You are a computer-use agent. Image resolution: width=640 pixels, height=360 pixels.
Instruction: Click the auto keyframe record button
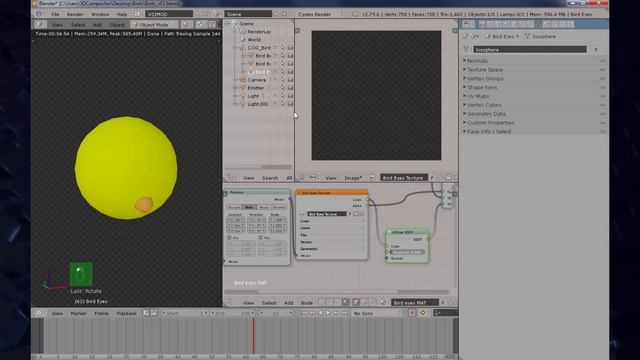(412, 313)
